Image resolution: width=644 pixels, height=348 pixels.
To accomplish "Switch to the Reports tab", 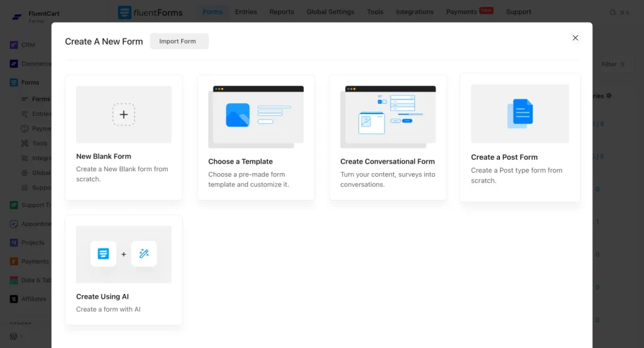I will (x=281, y=12).
